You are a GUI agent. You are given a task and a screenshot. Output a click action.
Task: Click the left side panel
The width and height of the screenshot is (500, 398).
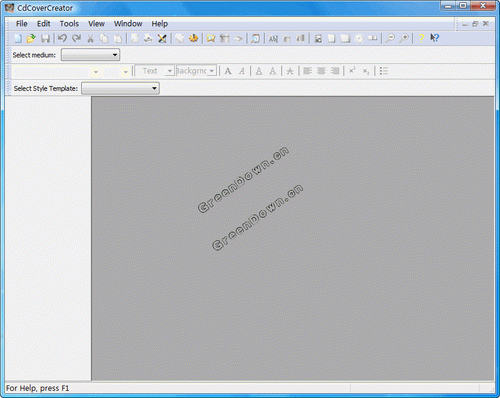tap(48, 238)
